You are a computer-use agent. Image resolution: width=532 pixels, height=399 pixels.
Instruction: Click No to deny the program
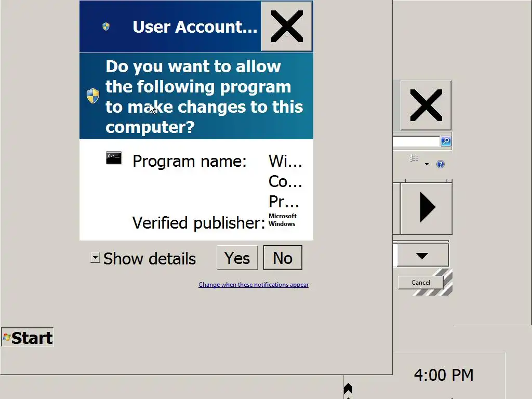pos(283,258)
